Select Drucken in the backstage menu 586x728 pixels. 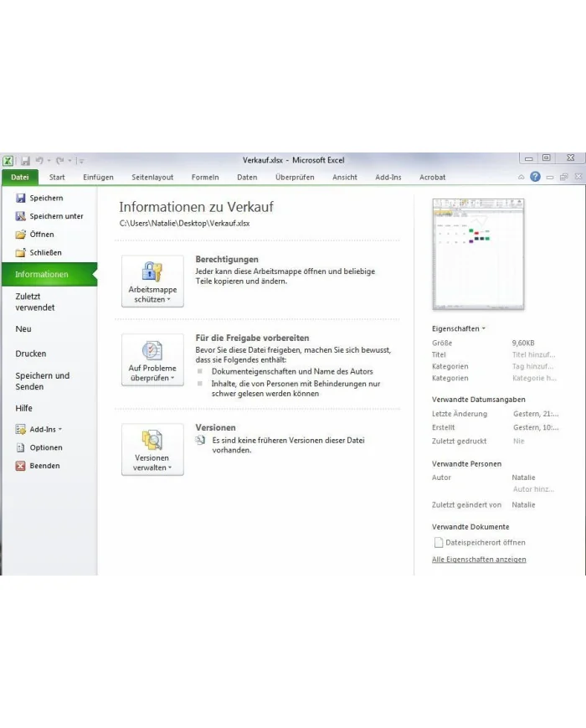coord(31,354)
